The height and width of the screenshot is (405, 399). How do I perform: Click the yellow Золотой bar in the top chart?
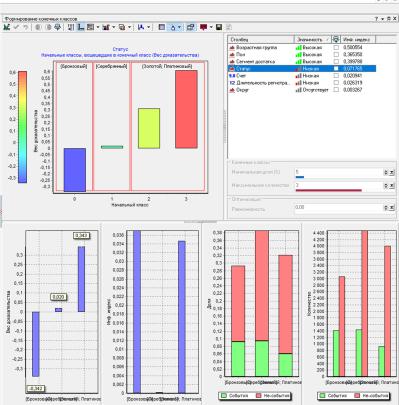point(149,128)
